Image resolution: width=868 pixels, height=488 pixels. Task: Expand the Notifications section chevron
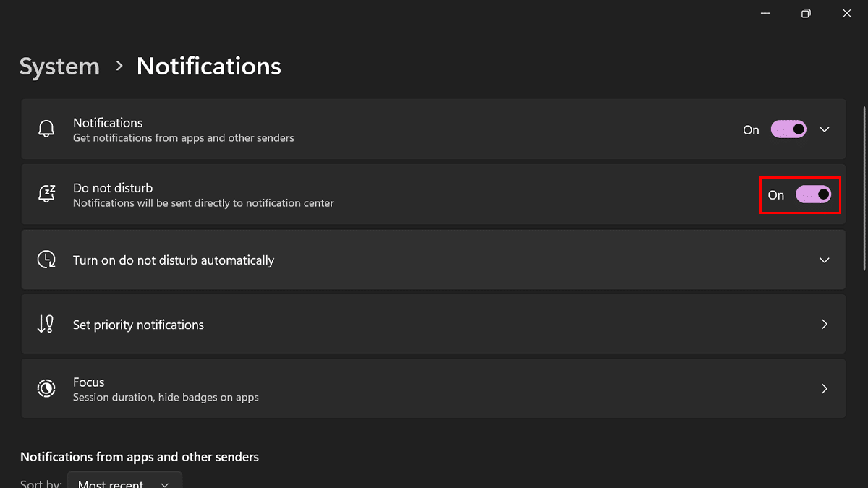pos(824,129)
